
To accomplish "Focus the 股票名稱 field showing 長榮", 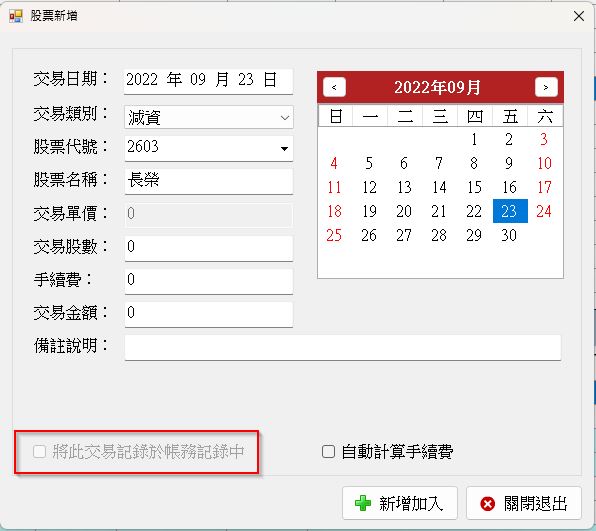I will tap(209, 181).
